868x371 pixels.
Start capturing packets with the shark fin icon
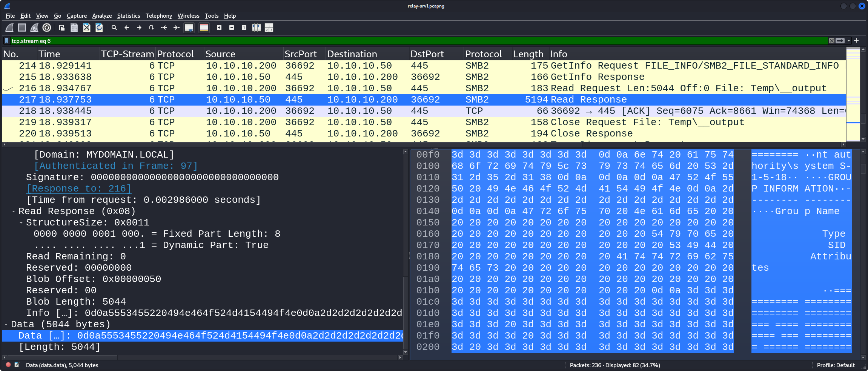[x=9, y=28]
